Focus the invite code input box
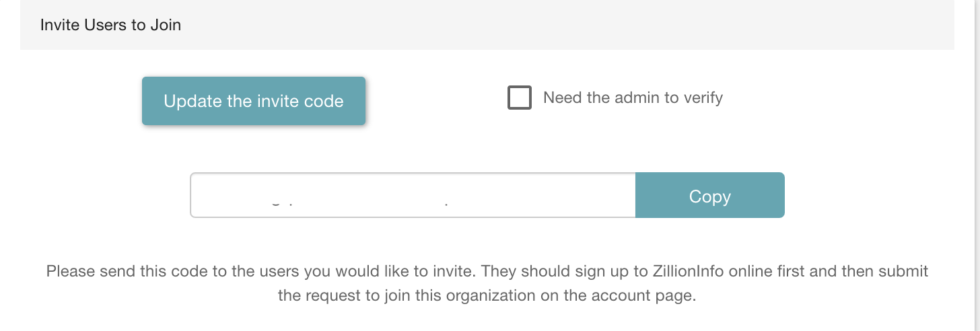This screenshot has width=980, height=331. point(412,196)
